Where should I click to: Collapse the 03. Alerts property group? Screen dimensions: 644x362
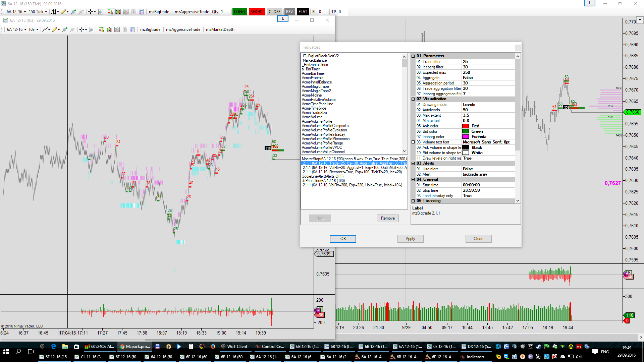tap(413, 163)
